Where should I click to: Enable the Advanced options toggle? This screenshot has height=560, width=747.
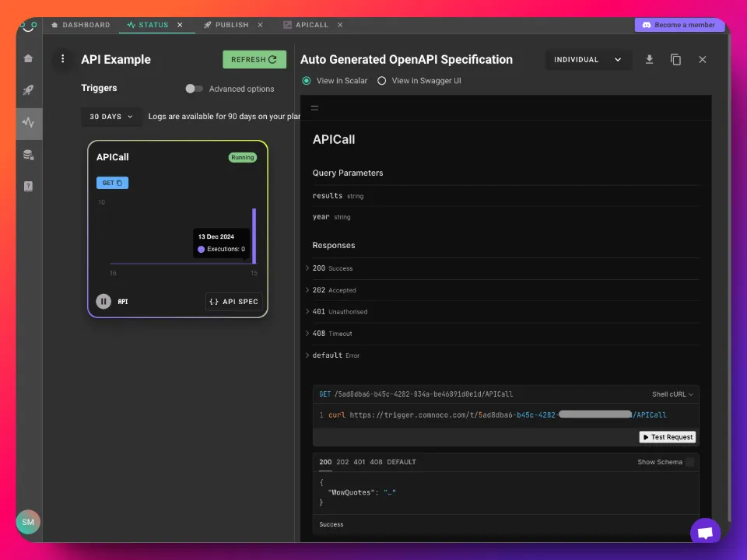(x=194, y=89)
